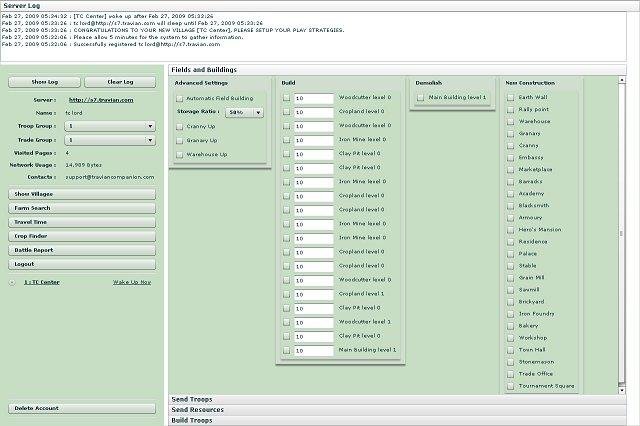Select Cranny under New Construction
The height and width of the screenshot is (426, 640).
click(510, 146)
